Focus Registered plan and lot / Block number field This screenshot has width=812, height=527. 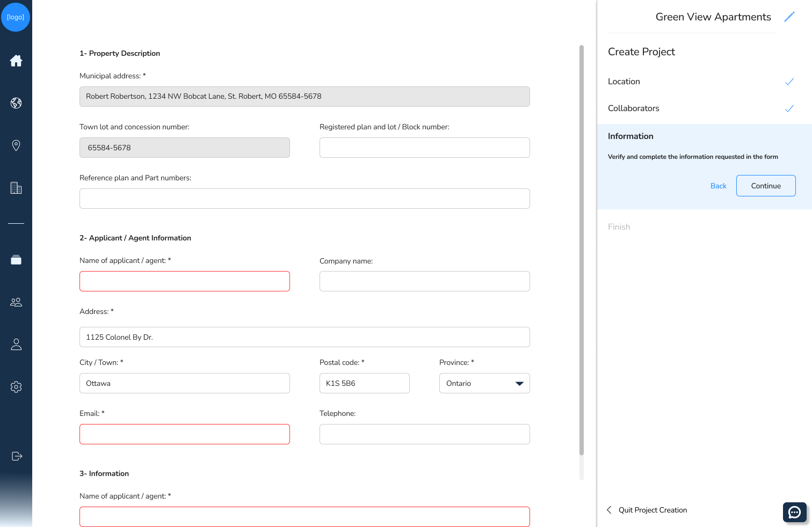click(425, 148)
